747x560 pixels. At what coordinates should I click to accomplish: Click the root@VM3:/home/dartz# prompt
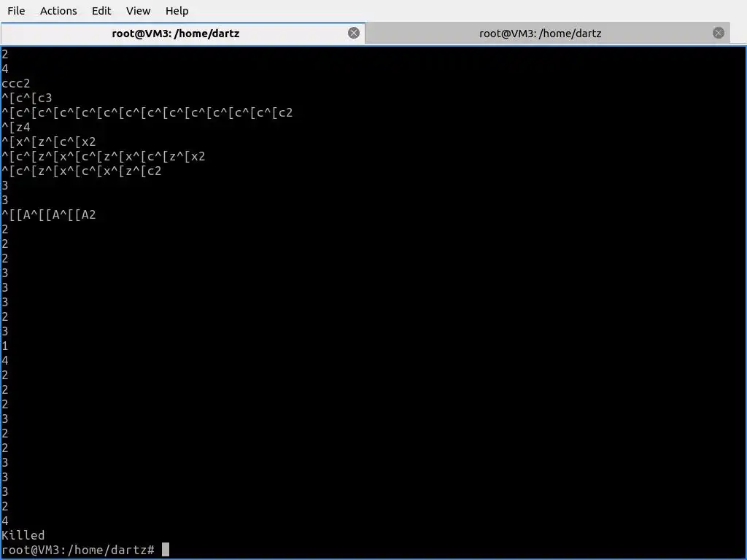tap(77, 550)
